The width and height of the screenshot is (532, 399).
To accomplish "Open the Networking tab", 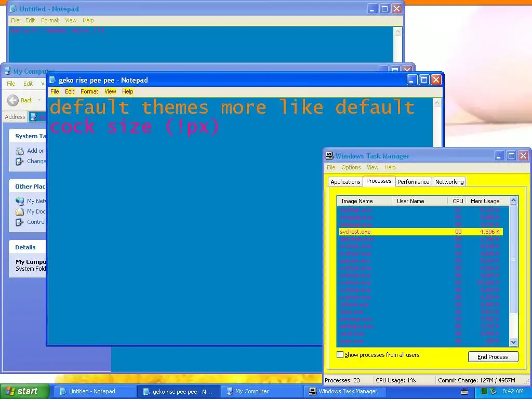I will click(x=449, y=182).
